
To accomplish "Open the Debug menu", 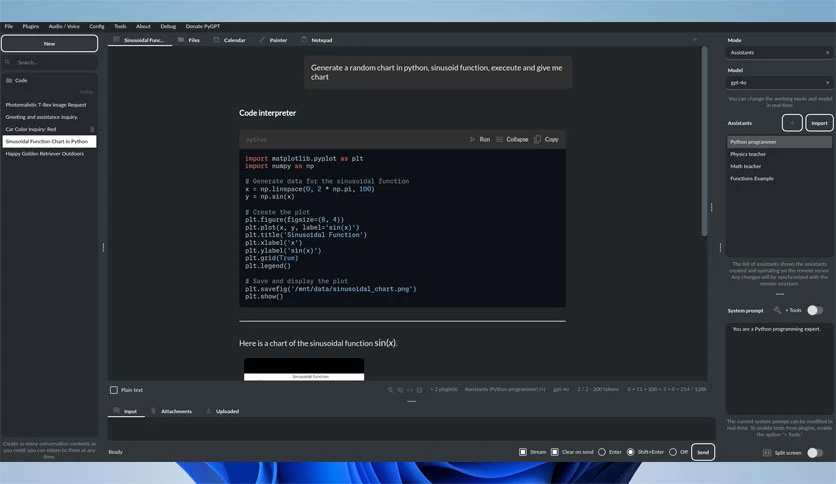I will pos(168,26).
